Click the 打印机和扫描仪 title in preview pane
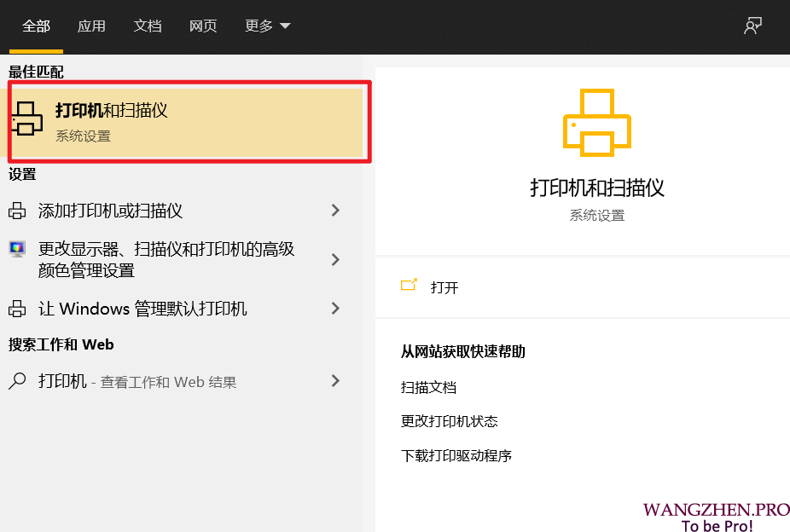 pyautogui.click(x=597, y=188)
